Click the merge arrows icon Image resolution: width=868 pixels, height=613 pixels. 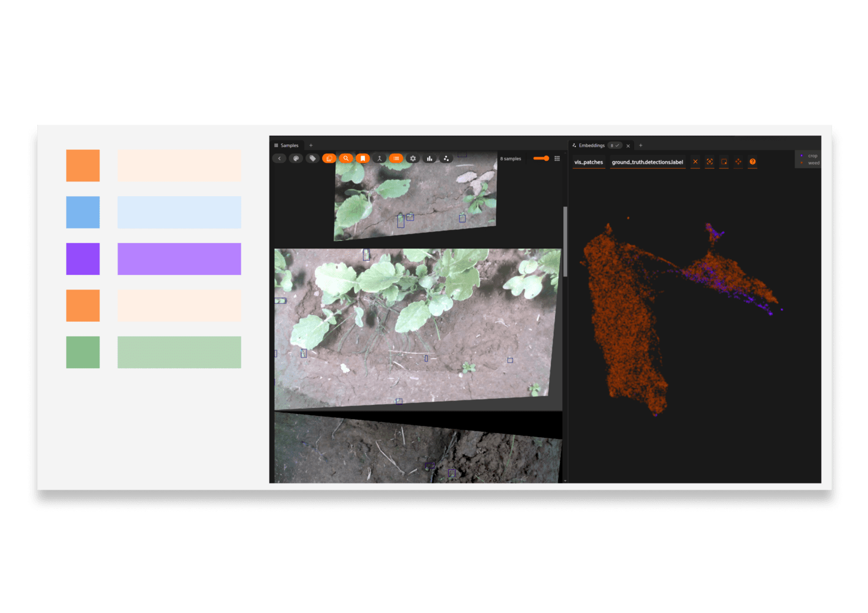pos(379,158)
